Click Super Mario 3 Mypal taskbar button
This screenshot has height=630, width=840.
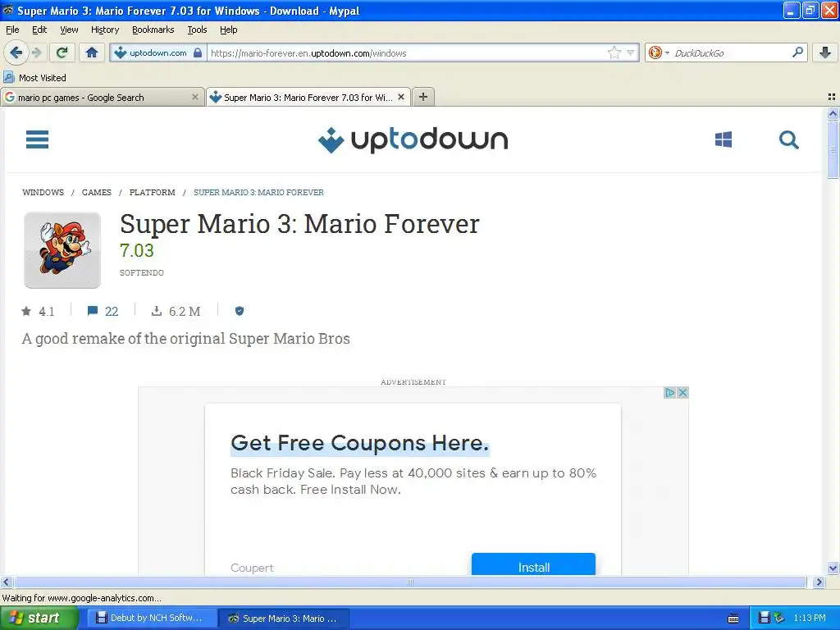click(x=284, y=619)
